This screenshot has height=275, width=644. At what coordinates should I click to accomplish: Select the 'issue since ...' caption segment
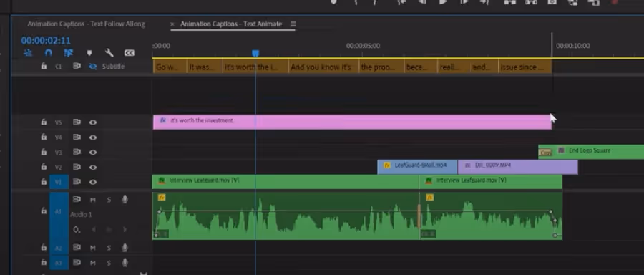point(525,67)
